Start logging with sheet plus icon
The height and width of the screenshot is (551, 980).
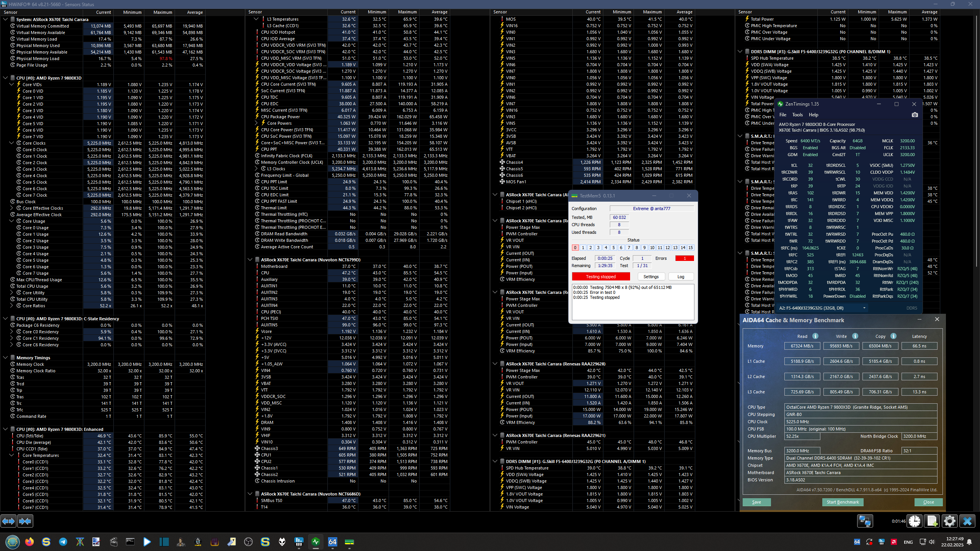click(x=932, y=521)
